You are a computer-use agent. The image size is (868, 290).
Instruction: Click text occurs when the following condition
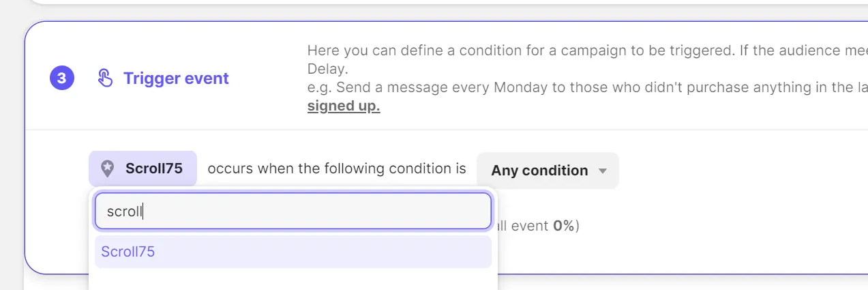(x=337, y=169)
